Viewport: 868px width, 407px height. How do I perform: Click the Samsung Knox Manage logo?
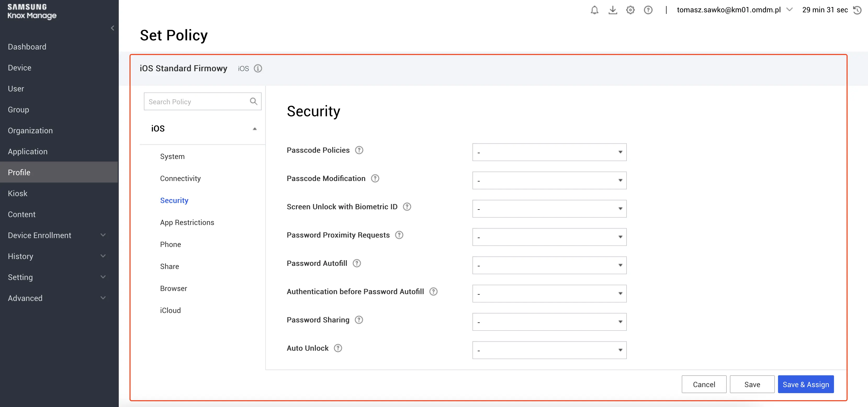pyautogui.click(x=32, y=12)
